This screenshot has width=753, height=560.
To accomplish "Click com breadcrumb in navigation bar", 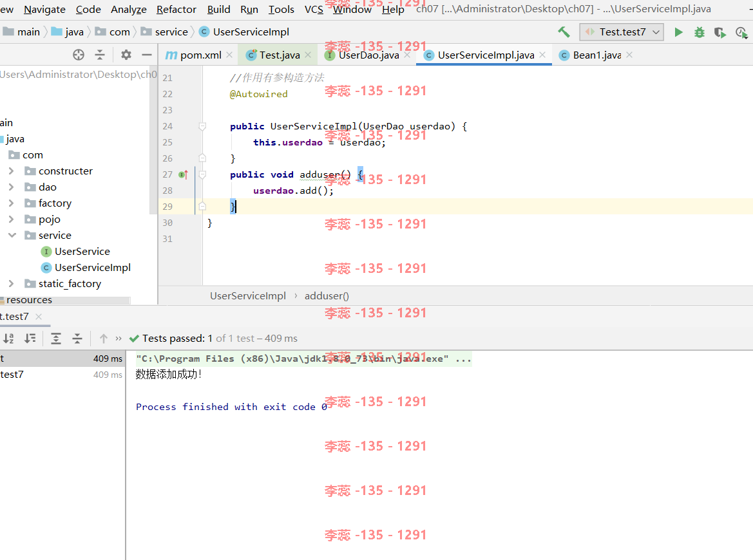I will pyautogui.click(x=112, y=32).
